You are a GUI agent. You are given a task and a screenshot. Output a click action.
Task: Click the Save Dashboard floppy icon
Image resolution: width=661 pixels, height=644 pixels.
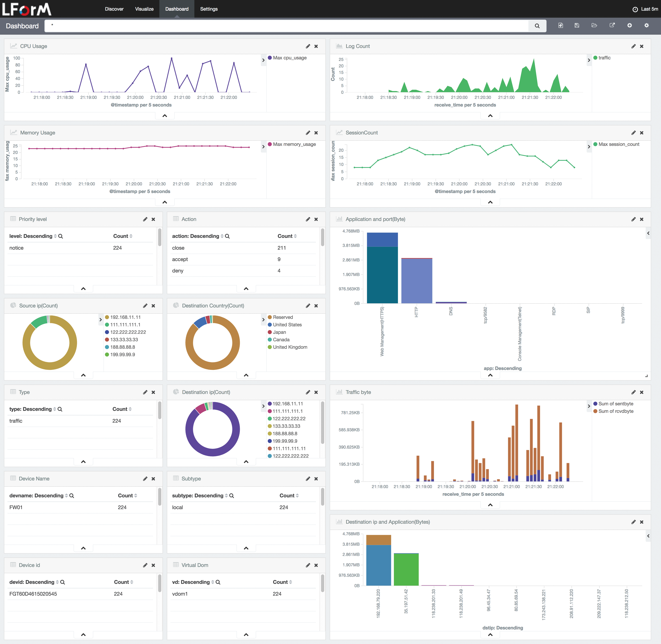pyautogui.click(x=577, y=26)
